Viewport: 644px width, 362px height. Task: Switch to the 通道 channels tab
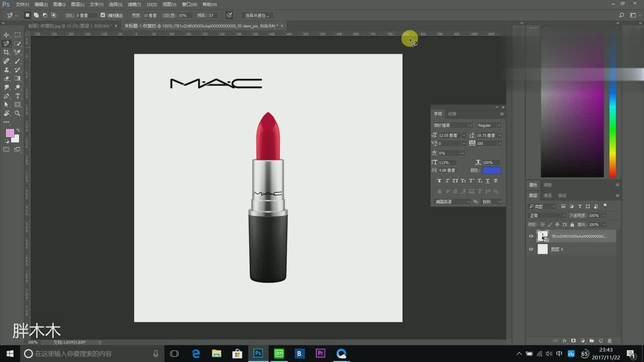point(547,196)
